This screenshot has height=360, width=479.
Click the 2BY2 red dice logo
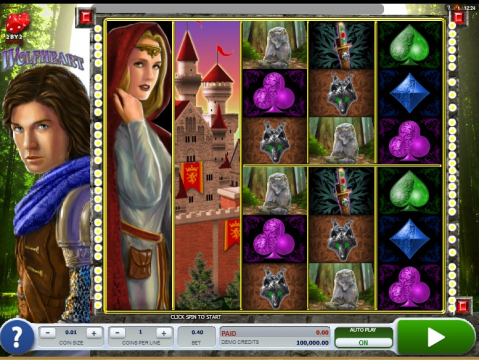pyautogui.click(x=17, y=27)
